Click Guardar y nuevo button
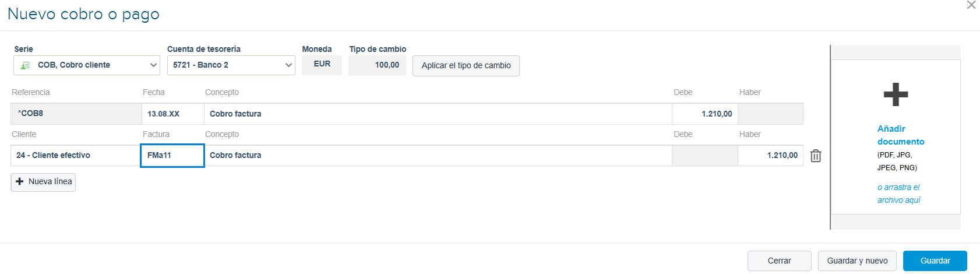Image resolution: width=980 pixels, height=274 pixels. click(857, 261)
